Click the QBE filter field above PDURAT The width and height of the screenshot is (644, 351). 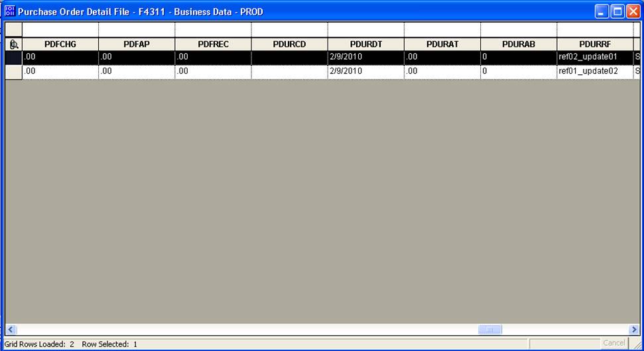[442, 30]
